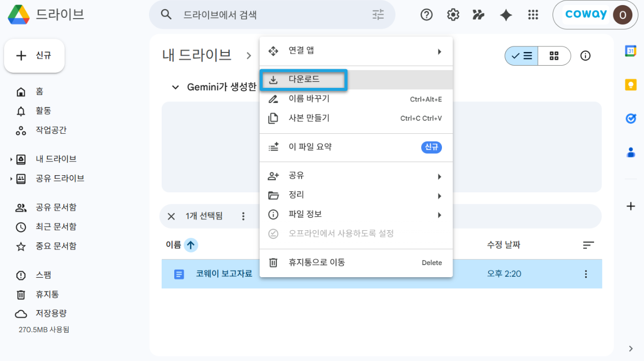Image resolution: width=644 pixels, height=361 pixels.
Task: Open the Google Tasks side panel icon
Action: tap(630, 118)
